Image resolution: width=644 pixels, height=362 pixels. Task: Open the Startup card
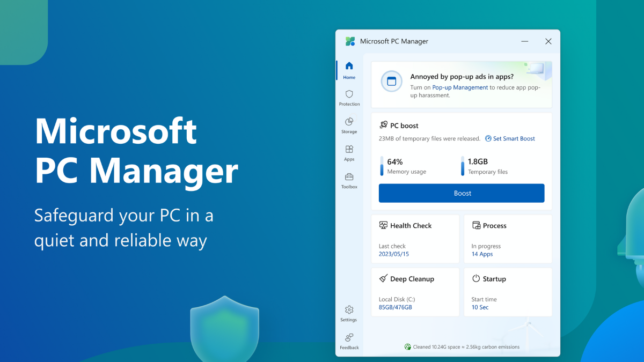click(508, 292)
